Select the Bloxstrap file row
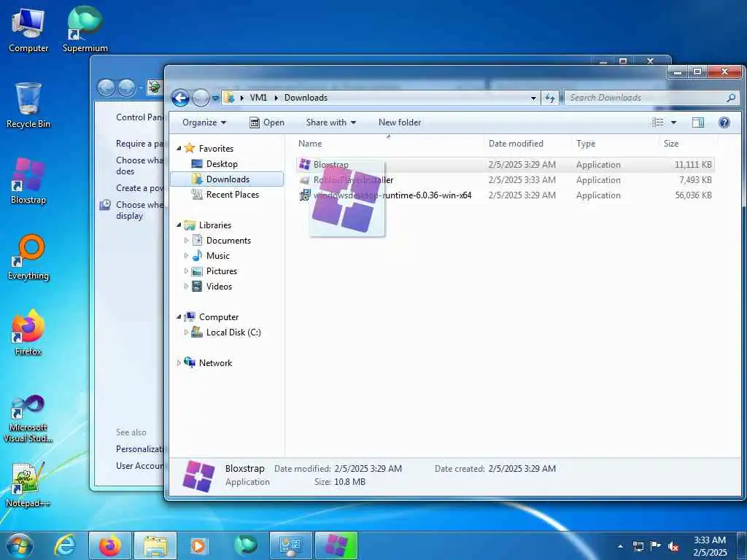The width and height of the screenshot is (747, 560). [505, 165]
